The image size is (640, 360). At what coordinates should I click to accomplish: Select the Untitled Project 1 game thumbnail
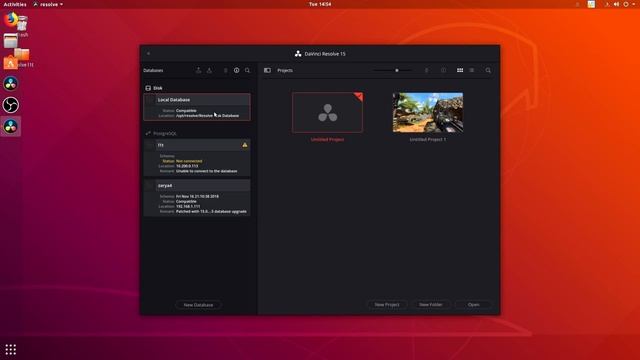click(428, 112)
